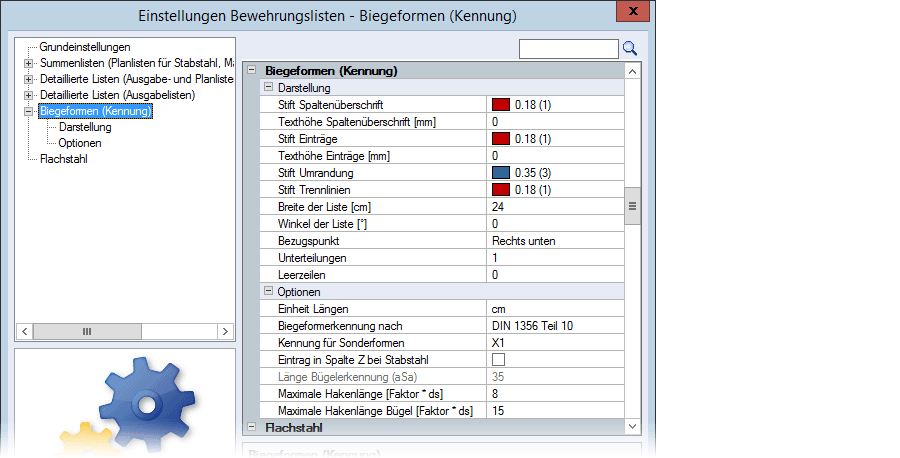Select the Einheit Längen row label
900x458 pixels.
[313, 309]
